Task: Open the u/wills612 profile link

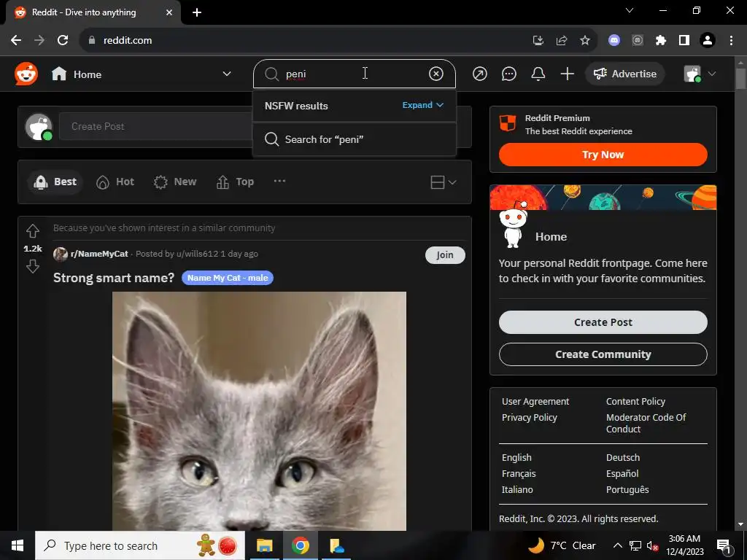Action: tap(197, 254)
